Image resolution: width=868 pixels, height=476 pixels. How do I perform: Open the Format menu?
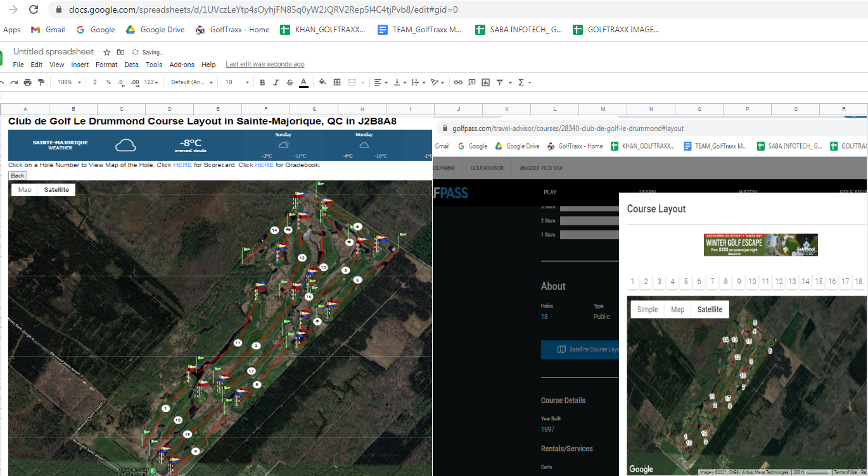[106, 65]
